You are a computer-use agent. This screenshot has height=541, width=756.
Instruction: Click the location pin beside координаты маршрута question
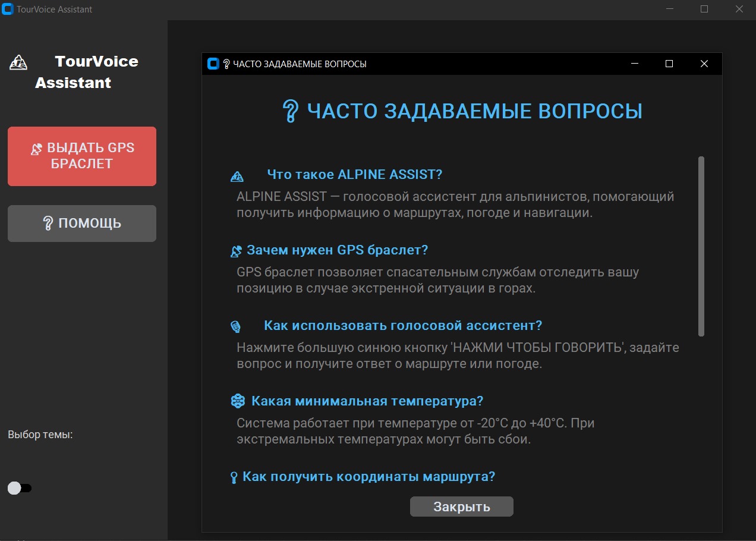pos(234,476)
